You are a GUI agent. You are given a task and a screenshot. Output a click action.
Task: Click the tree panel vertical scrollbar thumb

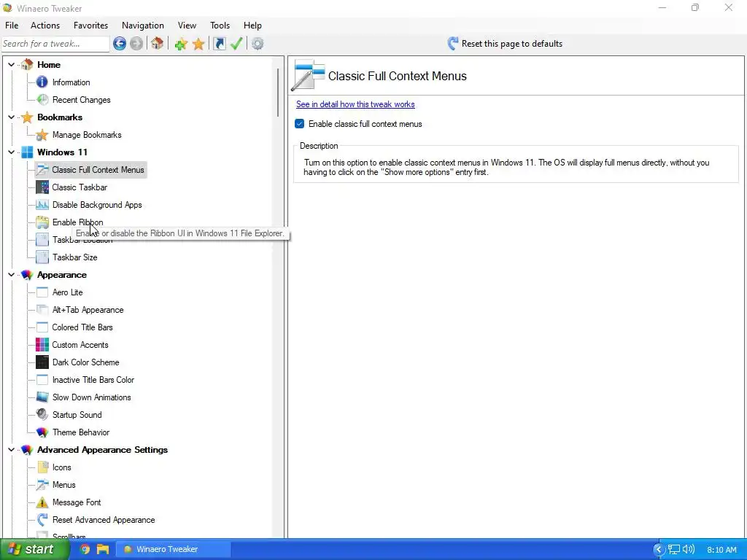[x=278, y=93]
